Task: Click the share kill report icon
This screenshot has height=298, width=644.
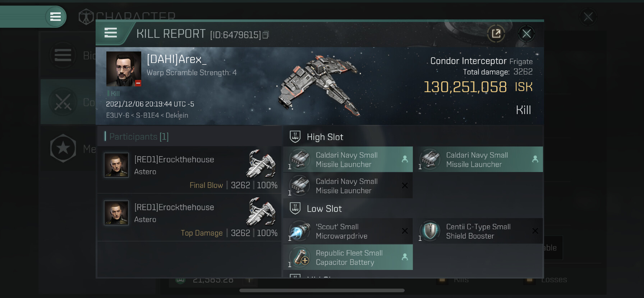Action: (x=496, y=34)
